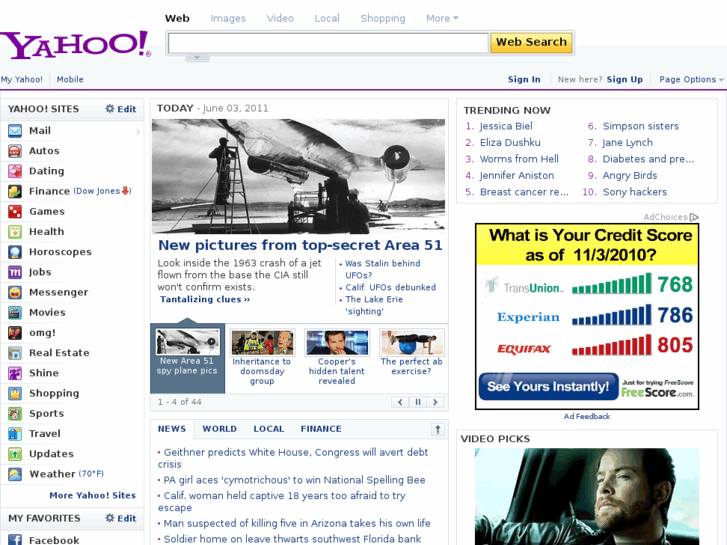The height and width of the screenshot is (545, 727).
Task: Click See Yours Instantly! ad button
Action: (548, 387)
